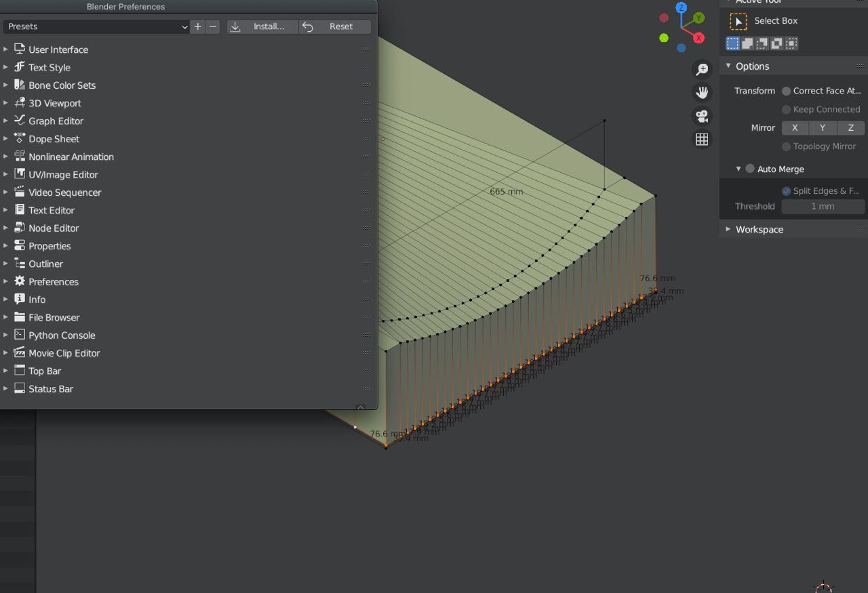Expand the Python Console theme section
This screenshot has height=593, width=868.
(5, 335)
